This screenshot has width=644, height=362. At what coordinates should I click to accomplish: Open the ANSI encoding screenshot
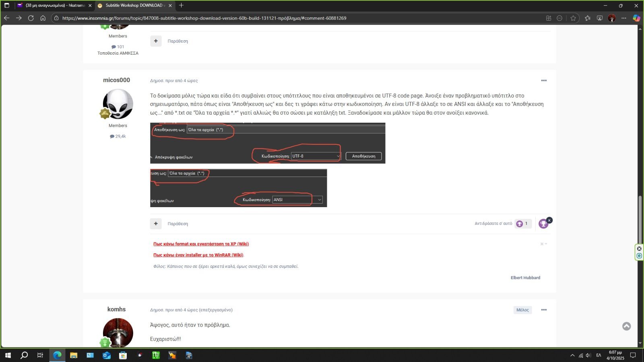point(238,188)
